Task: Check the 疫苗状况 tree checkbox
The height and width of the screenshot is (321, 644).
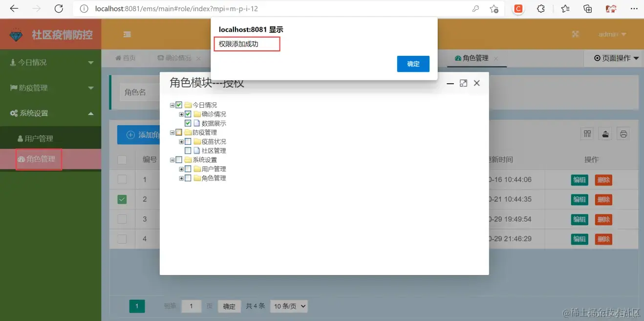Action: [x=188, y=141]
